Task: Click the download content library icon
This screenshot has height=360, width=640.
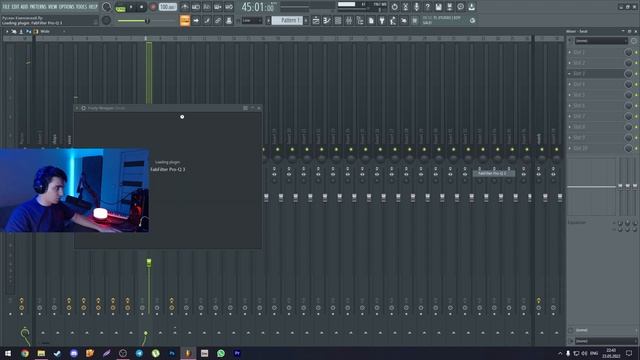Action: tap(471, 7)
